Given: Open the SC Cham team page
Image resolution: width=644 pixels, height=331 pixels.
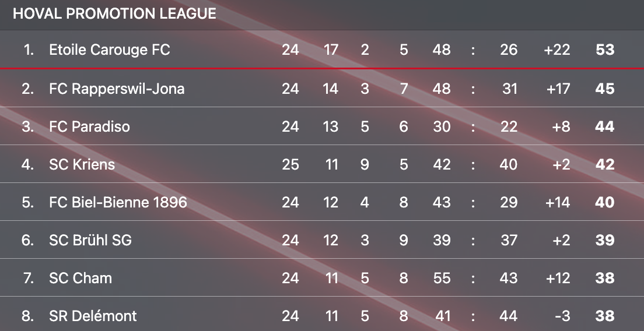Looking at the screenshot, I should point(80,278).
